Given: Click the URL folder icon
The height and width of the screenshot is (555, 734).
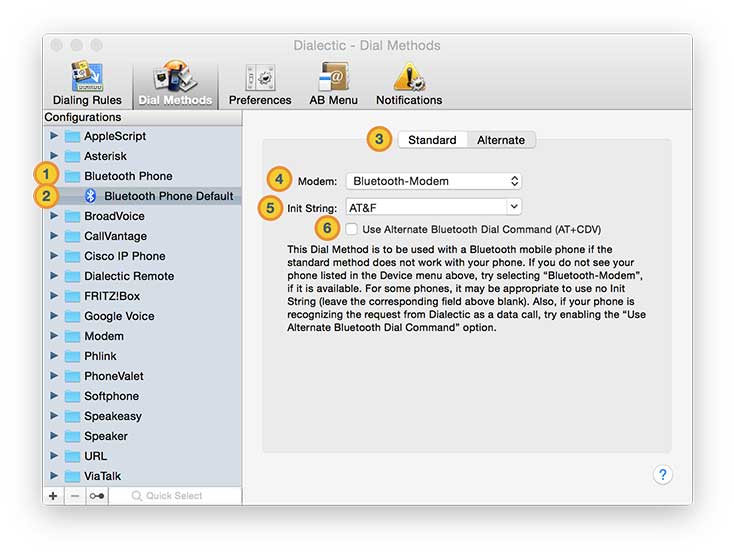Looking at the screenshot, I should [x=72, y=456].
